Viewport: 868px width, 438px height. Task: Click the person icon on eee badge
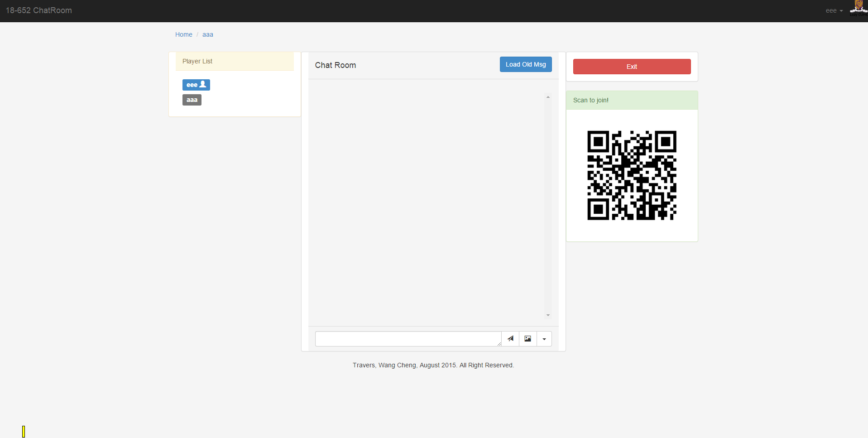pos(203,84)
